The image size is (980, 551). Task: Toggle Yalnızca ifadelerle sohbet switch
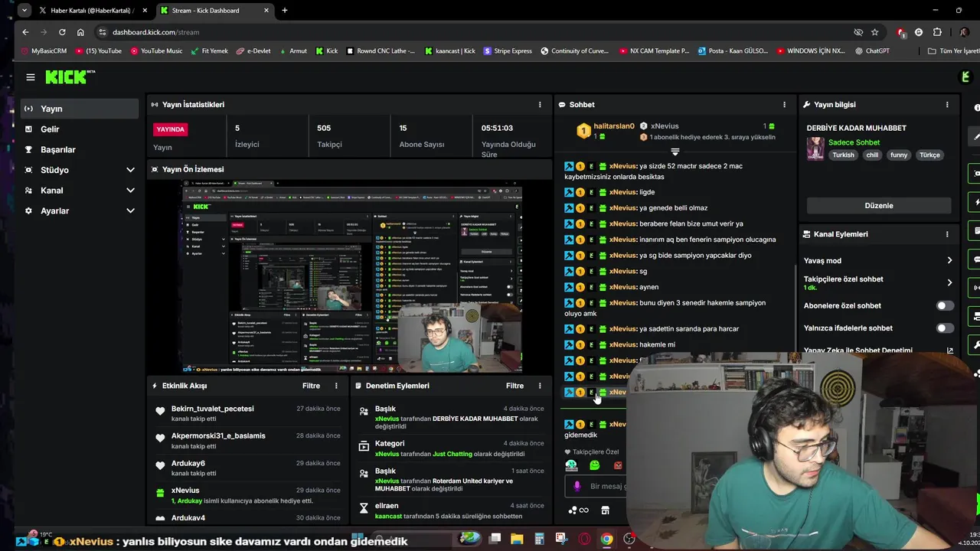pos(945,328)
